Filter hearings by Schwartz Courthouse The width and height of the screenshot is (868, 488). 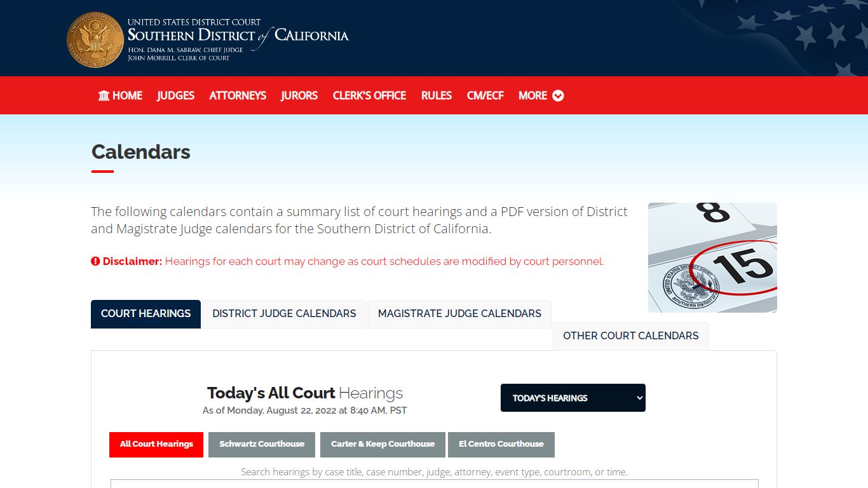pos(261,444)
